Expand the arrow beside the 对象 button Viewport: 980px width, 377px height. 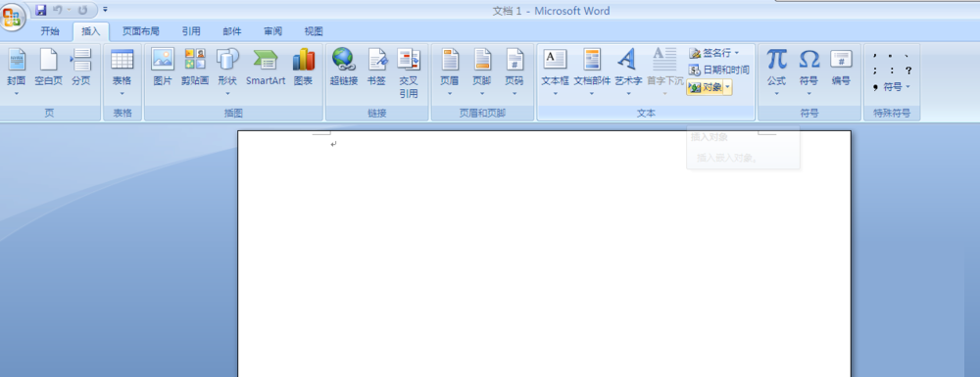728,87
